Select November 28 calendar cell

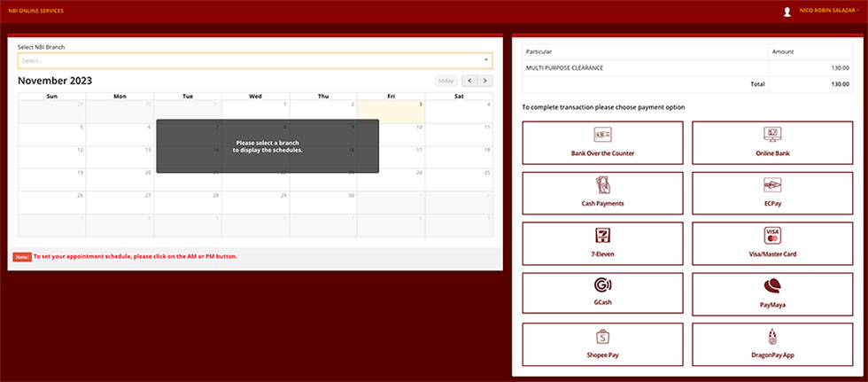188,203
